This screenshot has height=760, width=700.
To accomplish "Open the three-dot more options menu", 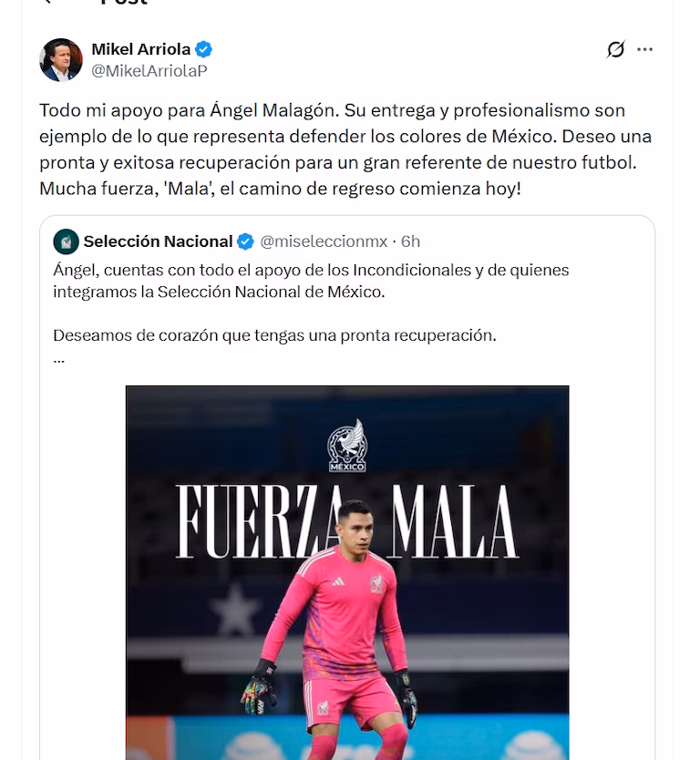I will 644,49.
